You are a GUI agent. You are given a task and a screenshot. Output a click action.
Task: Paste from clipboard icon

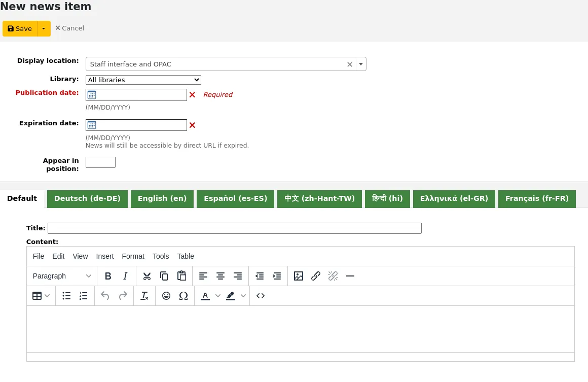181,276
